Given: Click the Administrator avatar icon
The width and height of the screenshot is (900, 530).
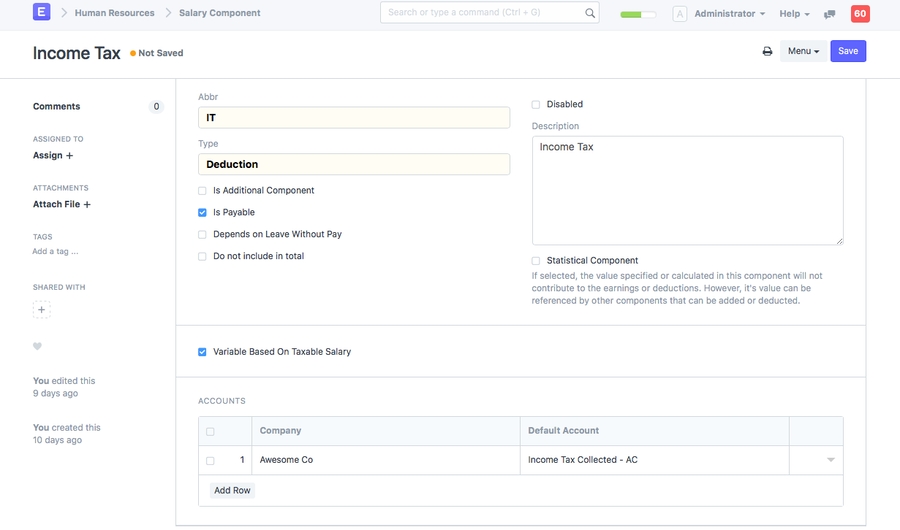Looking at the screenshot, I should (680, 14).
